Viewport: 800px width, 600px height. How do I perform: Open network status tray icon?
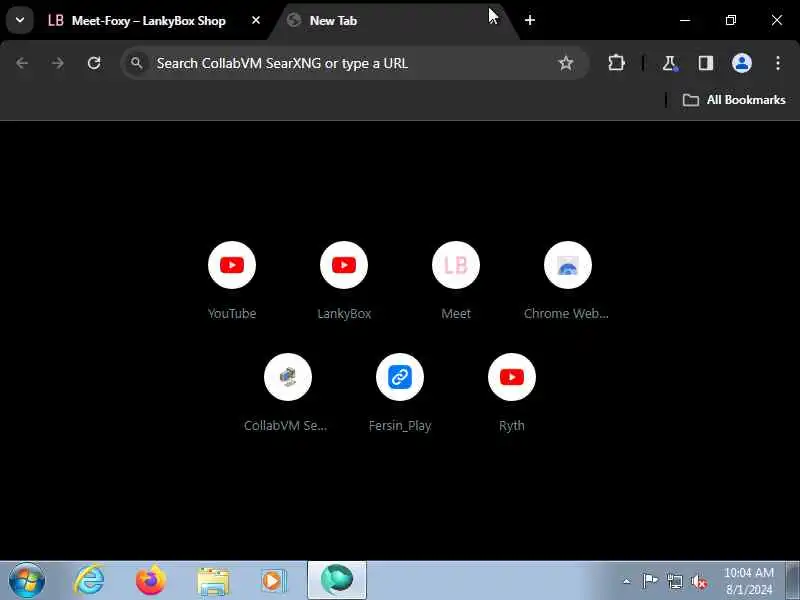click(674, 581)
